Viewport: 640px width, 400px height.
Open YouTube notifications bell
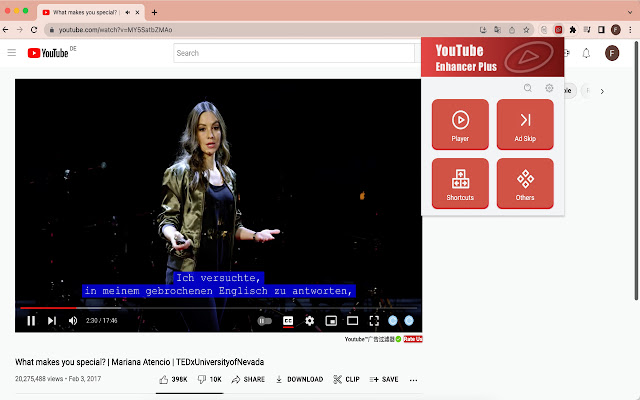pyautogui.click(x=586, y=53)
